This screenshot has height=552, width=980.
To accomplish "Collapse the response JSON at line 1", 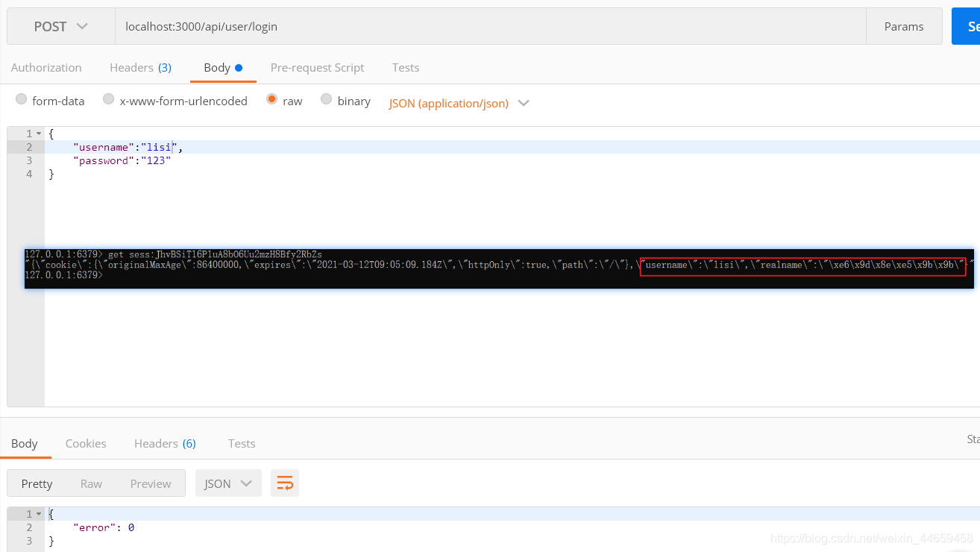I will pyautogui.click(x=39, y=514).
